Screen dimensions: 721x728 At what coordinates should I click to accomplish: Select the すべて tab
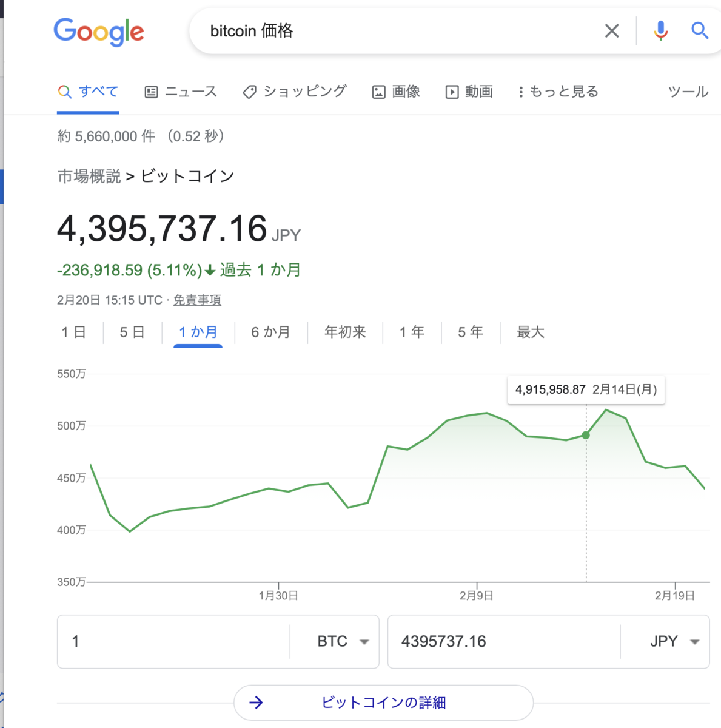tap(88, 92)
